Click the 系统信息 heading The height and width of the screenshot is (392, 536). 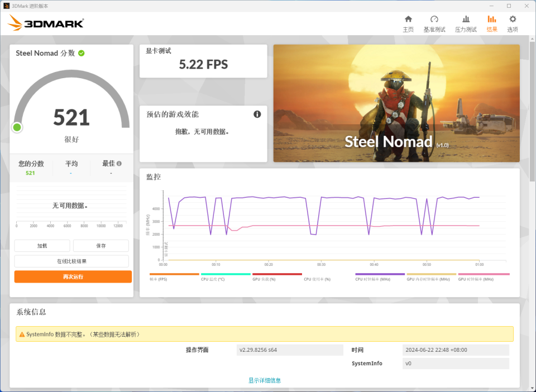[31, 312]
